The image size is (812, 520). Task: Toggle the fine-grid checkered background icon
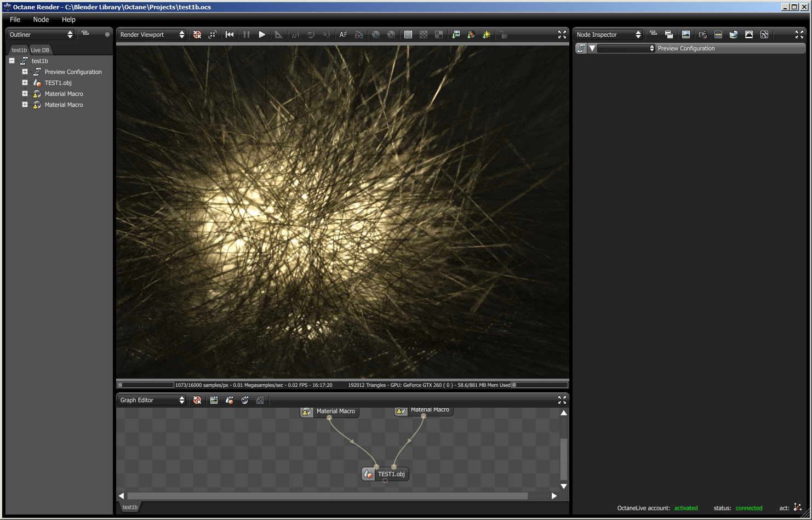tap(408, 35)
